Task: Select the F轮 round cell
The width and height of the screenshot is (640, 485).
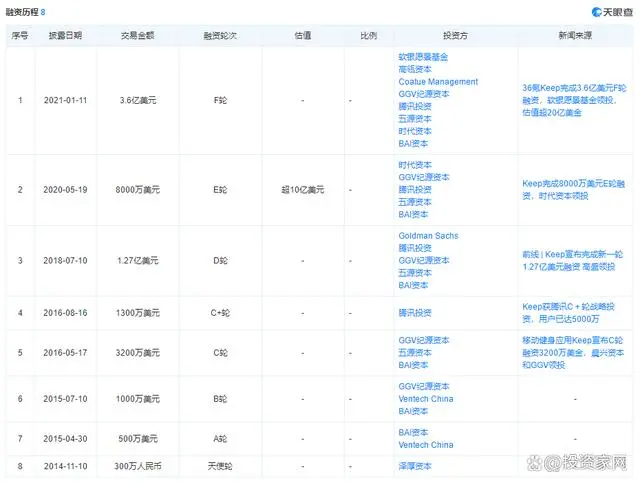Action: (x=220, y=100)
